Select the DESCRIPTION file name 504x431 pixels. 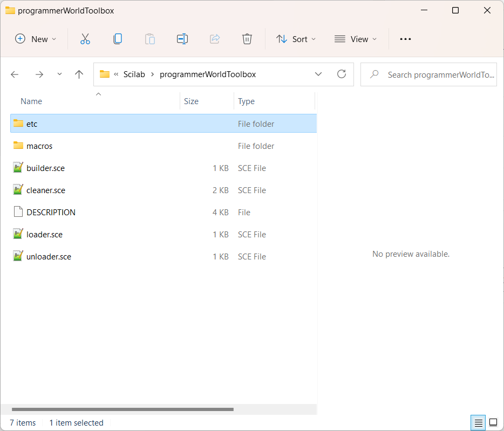[51, 213]
